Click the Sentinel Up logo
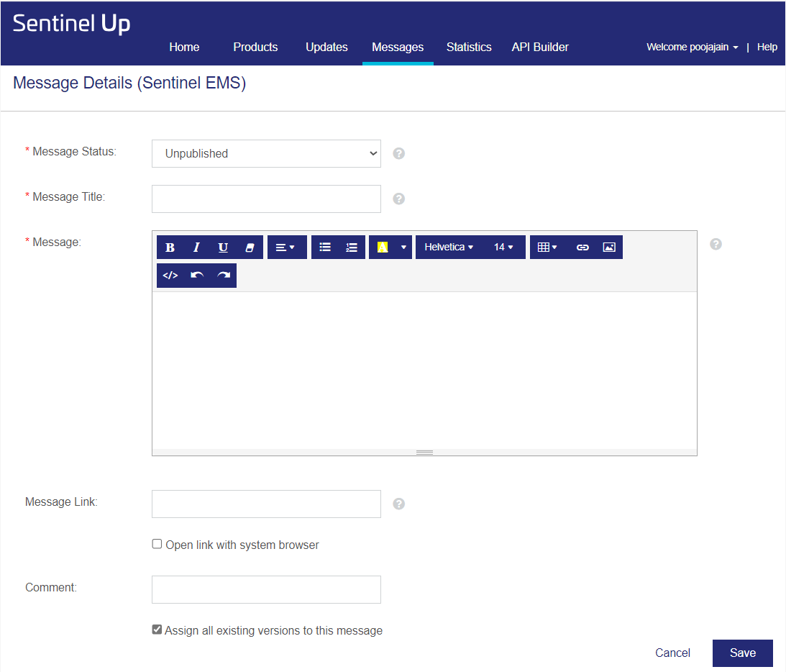The height and width of the screenshot is (672, 786). click(x=72, y=24)
